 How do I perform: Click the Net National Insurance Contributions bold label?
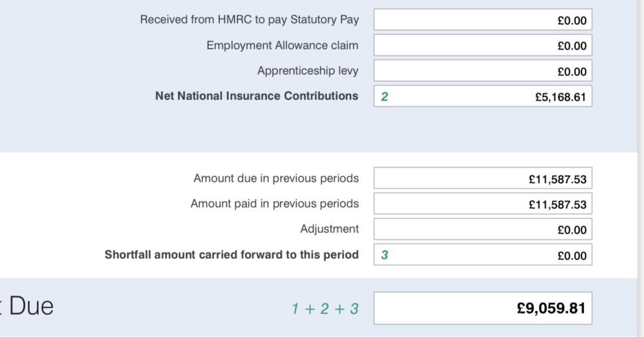point(256,96)
